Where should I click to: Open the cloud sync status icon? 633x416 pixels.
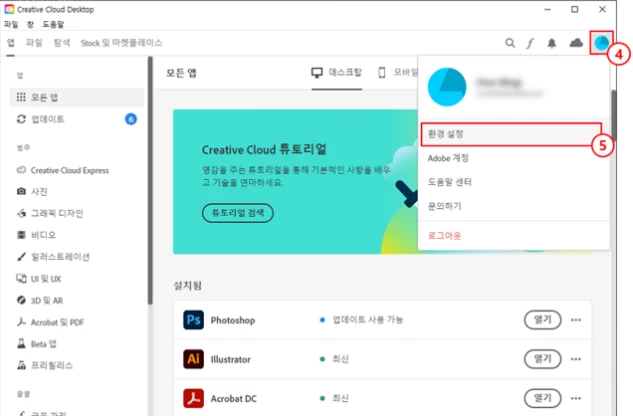click(x=576, y=43)
